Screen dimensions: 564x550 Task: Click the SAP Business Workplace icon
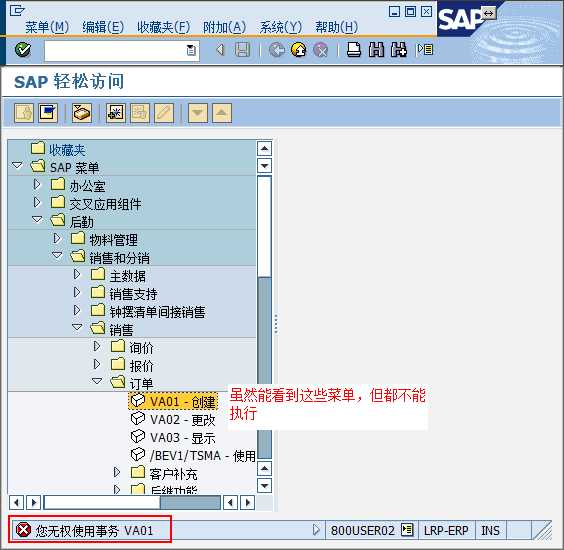(x=82, y=113)
